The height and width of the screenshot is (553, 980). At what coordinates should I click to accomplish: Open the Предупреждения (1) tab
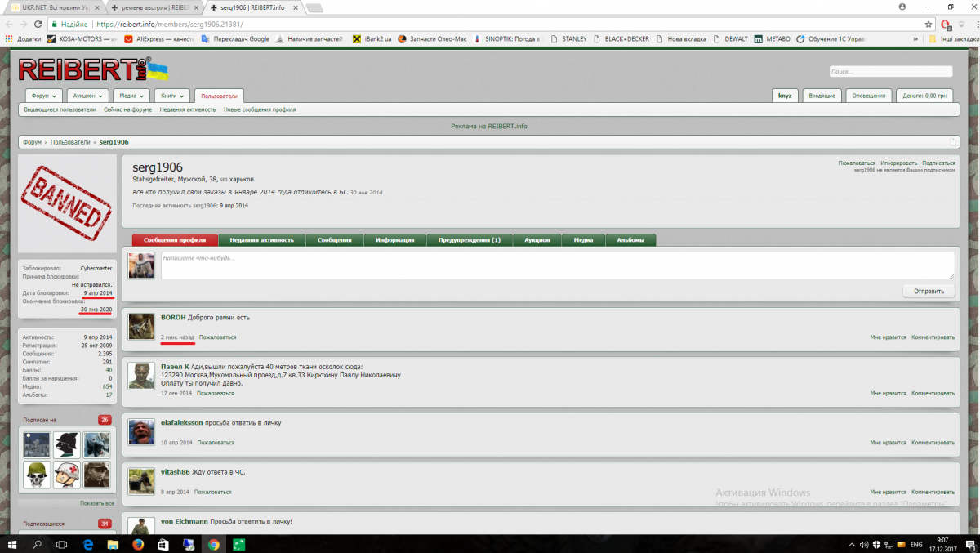click(x=470, y=240)
